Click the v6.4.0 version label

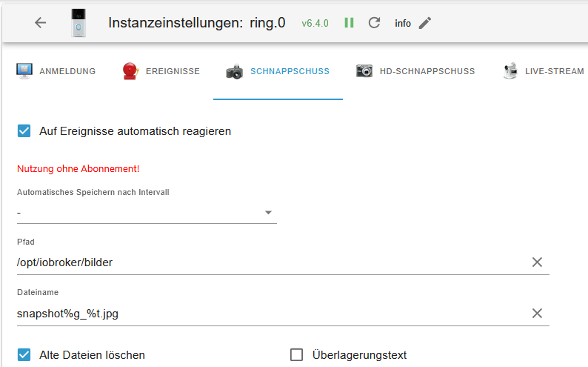point(315,23)
